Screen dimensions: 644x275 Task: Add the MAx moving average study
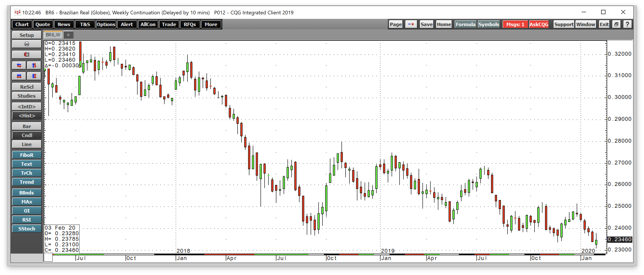[27, 202]
